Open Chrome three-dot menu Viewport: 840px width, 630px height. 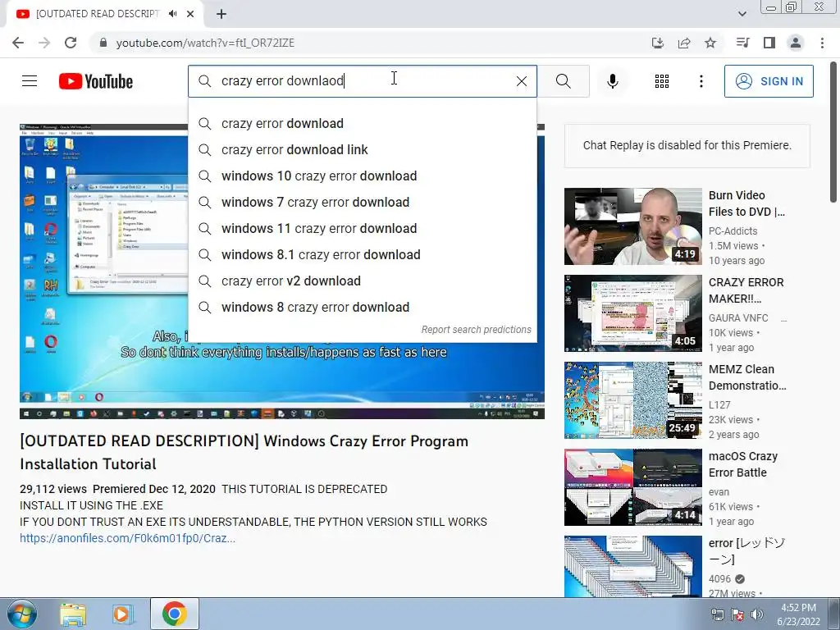point(822,43)
